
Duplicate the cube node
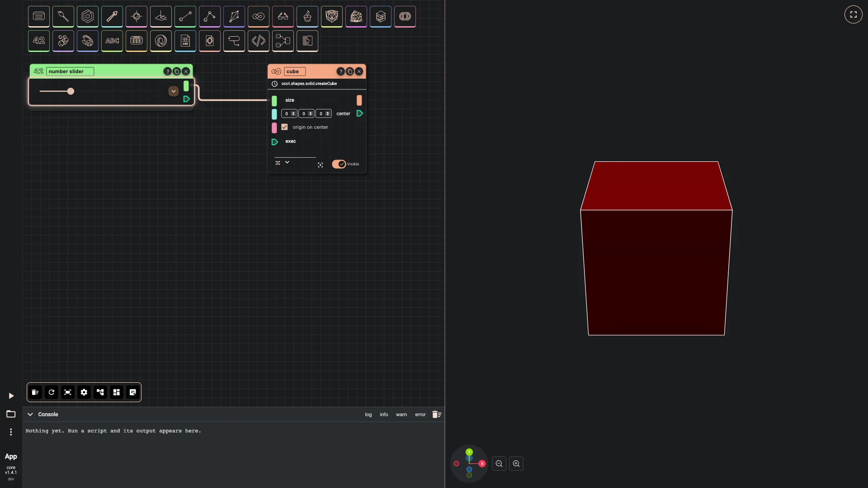(350, 71)
